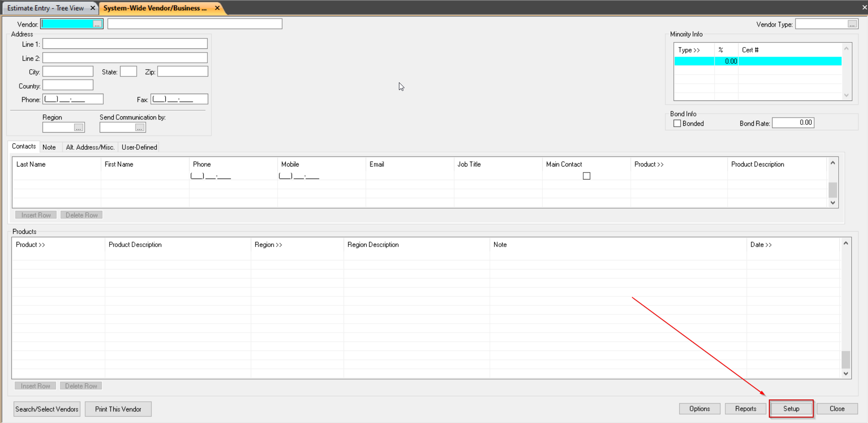The image size is (868, 423).
Task: Click the Contacts grid scroll-down arrow
Action: tap(833, 203)
